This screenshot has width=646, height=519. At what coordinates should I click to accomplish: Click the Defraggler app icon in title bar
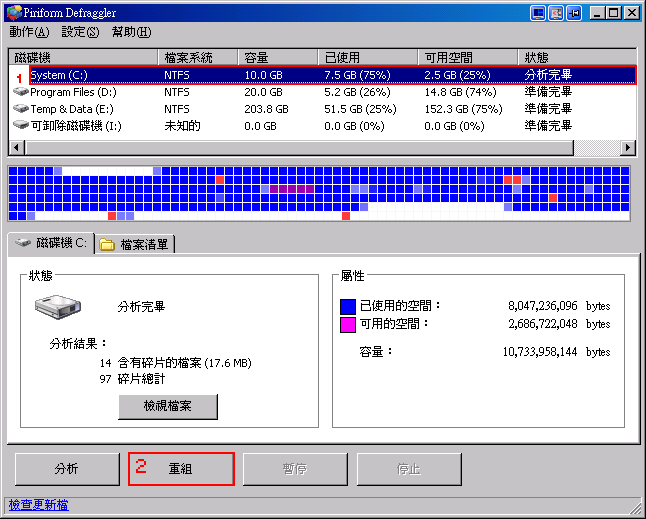pos(14,12)
